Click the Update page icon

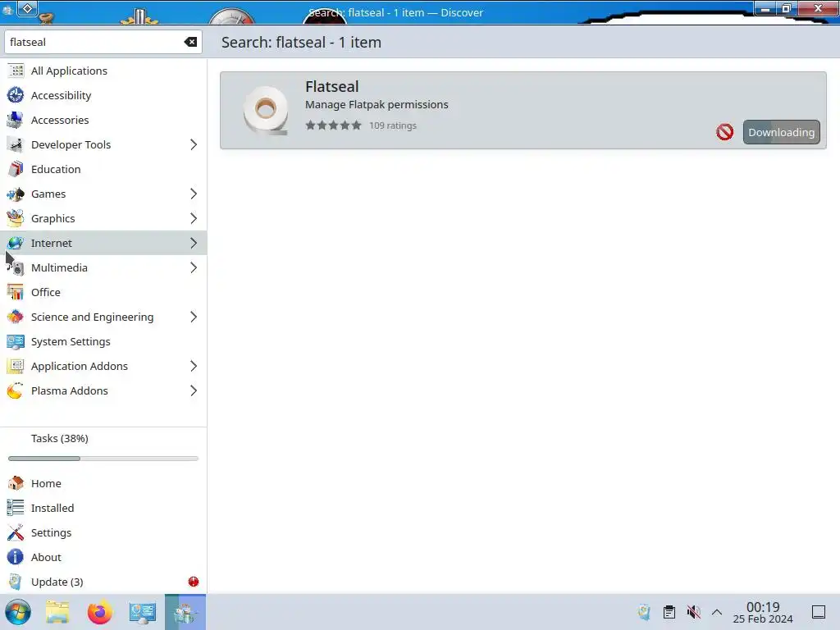coord(16,582)
